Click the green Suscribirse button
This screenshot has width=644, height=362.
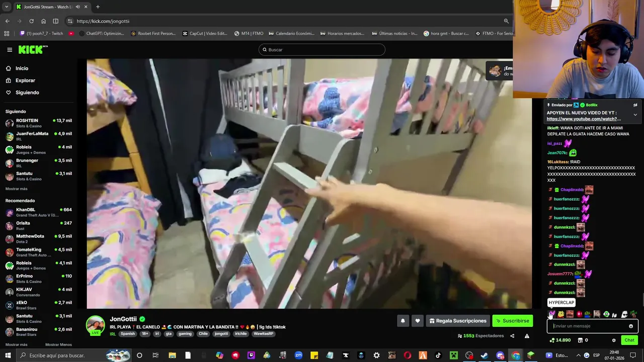click(x=513, y=321)
